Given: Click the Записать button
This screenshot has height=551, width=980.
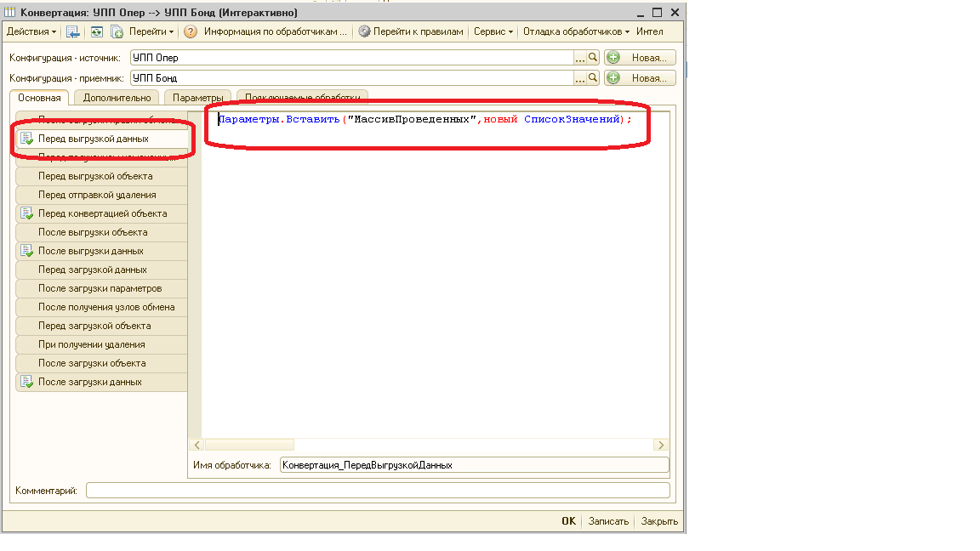Looking at the screenshot, I should [608, 521].
